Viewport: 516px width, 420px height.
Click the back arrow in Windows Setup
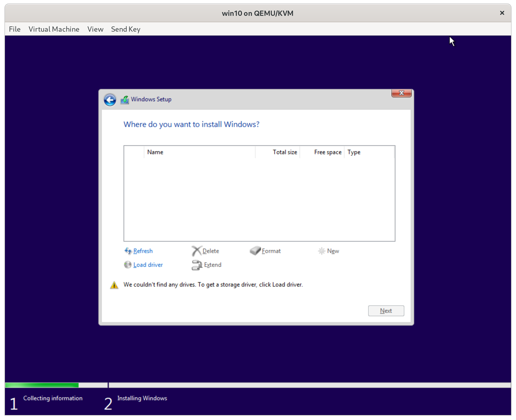pos(110,99)
